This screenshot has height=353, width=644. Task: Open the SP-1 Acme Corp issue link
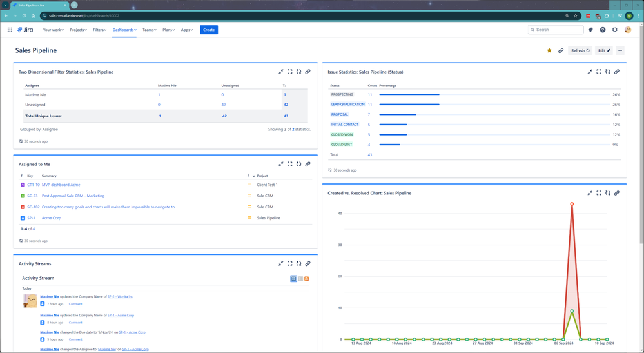pos(52,218)
